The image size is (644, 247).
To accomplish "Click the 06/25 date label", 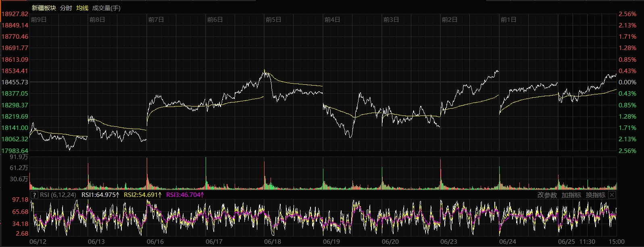I will (x=567, y=241).
